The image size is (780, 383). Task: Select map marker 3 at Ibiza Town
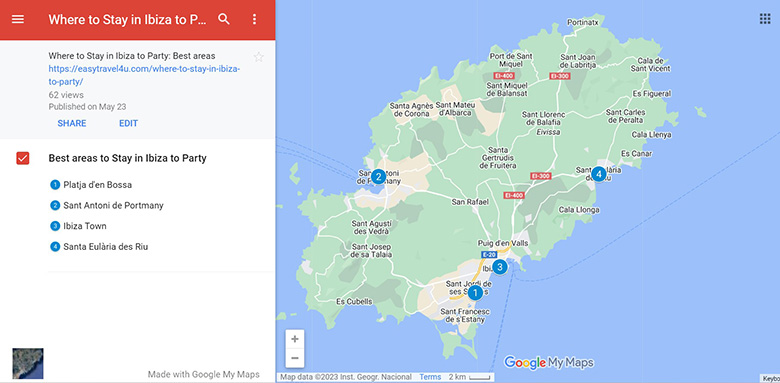[499, 267]
